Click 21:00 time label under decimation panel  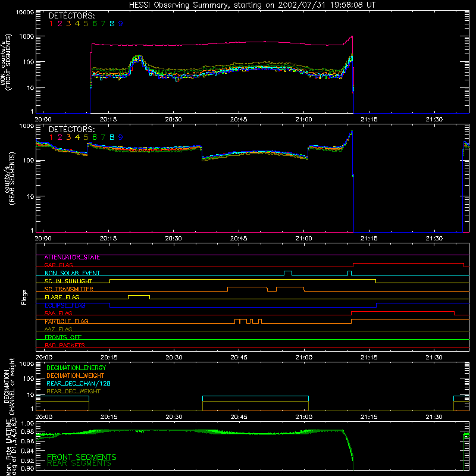[x=304, y=417]
